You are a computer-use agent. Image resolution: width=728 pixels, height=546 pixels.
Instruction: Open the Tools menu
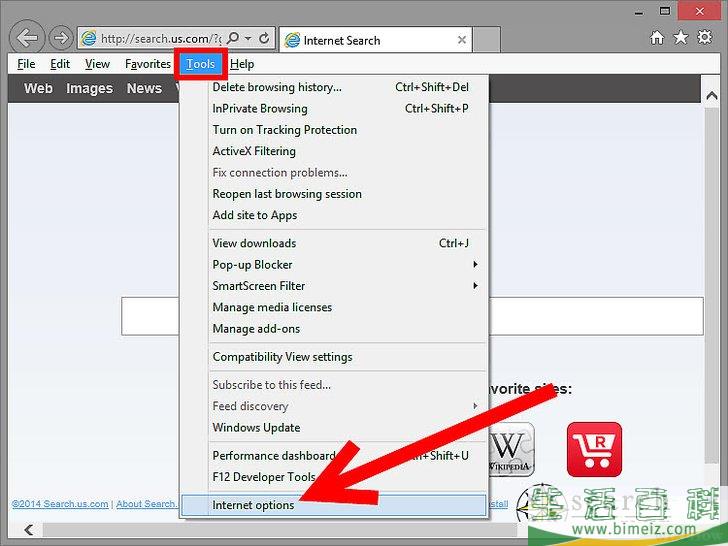(201, 64)
